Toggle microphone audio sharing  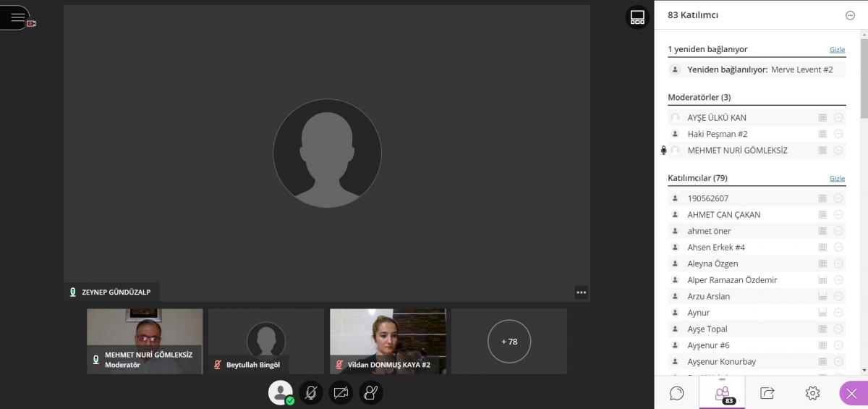pyautogui.click(x=311, y=392)
